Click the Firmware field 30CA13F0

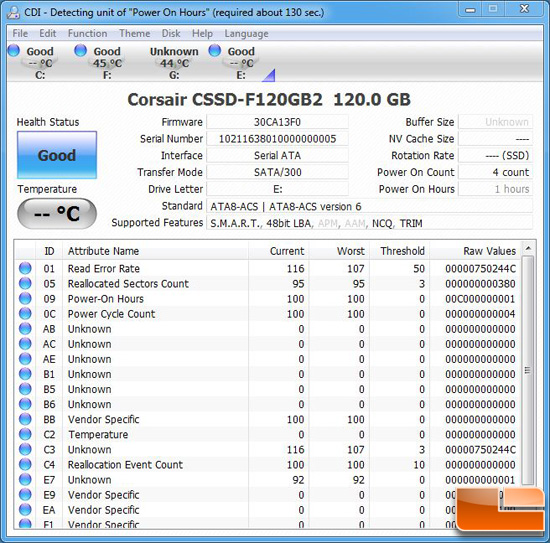[277, 122]
